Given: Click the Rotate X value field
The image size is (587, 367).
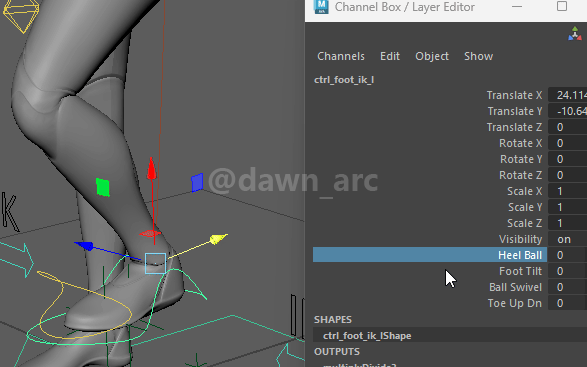Looking at the screenshot, I should click(x=567, y=143).
